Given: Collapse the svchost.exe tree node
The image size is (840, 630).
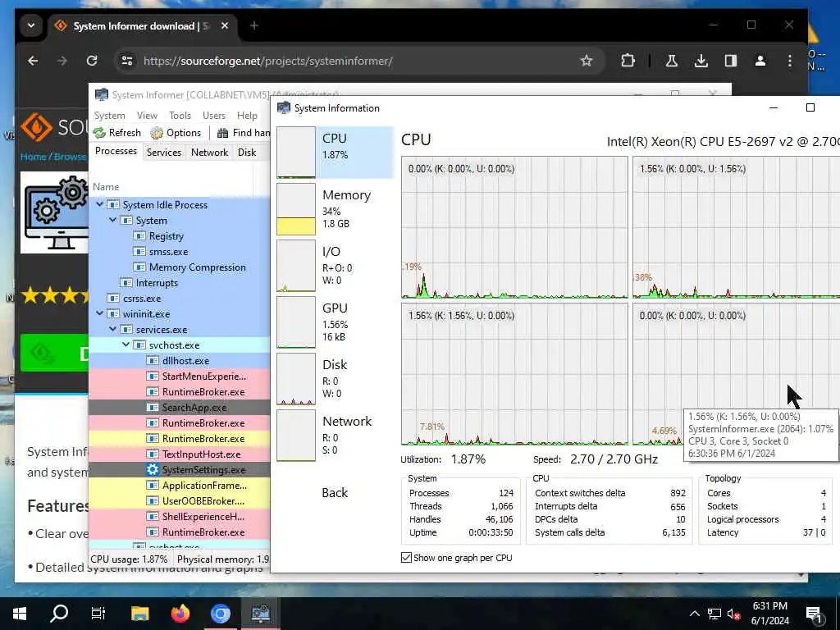Looking at the screenshot, I should click(x=126, y=345).
